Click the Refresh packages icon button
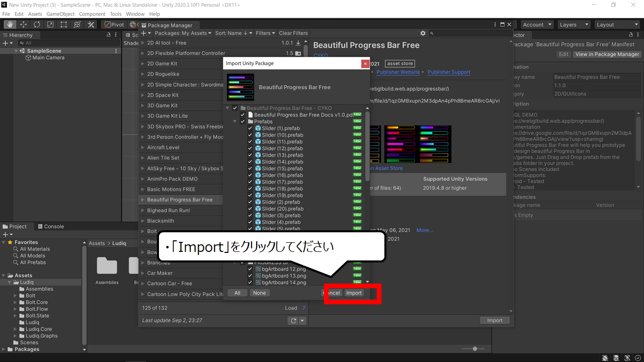 (x=293, y=321)
